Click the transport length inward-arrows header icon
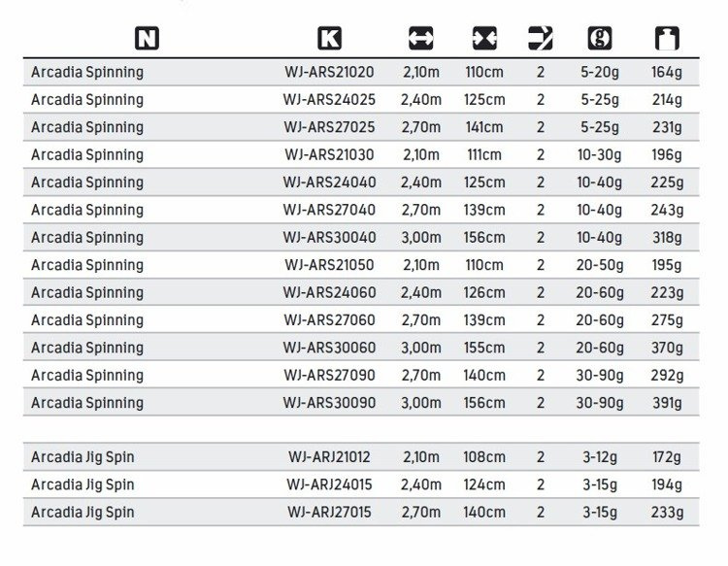 point(484,39)
